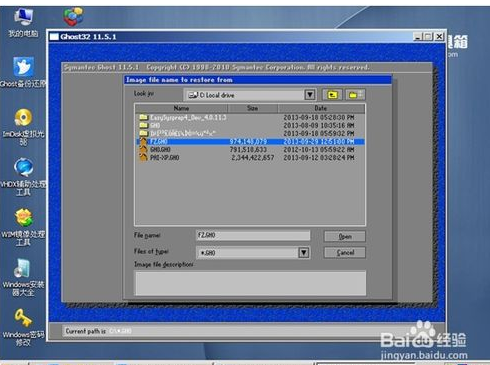Click the Cancel button
The height and width of the screenshot is (365, 490).
click(345, 252)
